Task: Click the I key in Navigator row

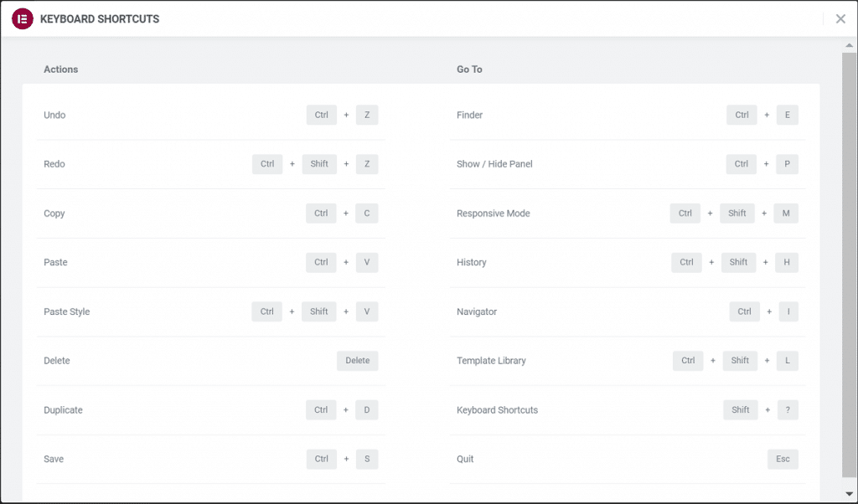Action: click(788, 311)
